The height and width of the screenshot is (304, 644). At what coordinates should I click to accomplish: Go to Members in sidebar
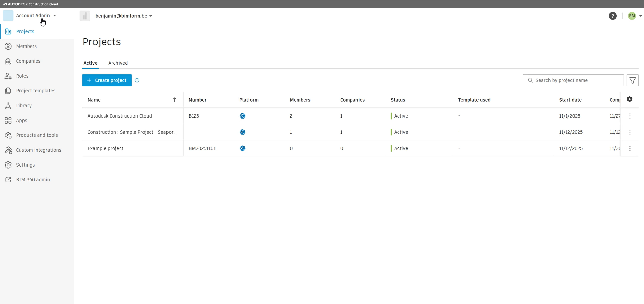(x=26, y=46)
